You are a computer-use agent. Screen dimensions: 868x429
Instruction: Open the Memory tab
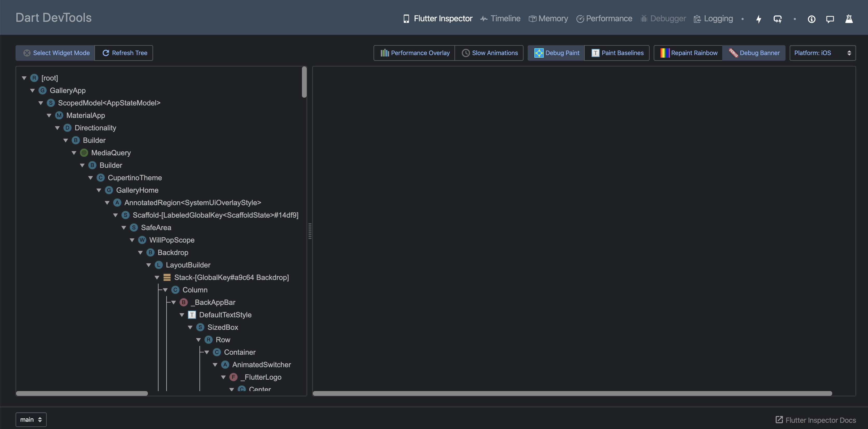pyautogui.click(x=548, y=18)
